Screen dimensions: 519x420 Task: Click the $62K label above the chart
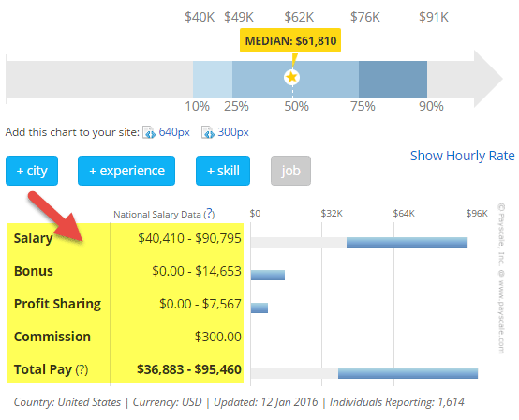299,17
